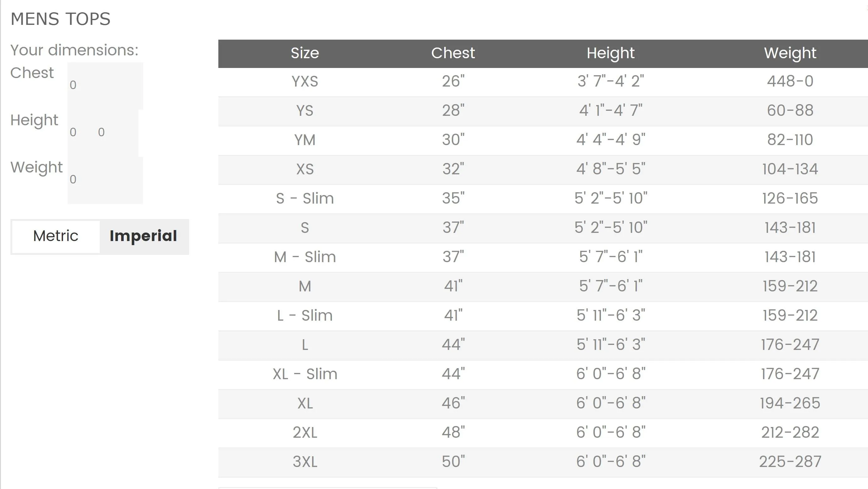
Task: Click the 2XL weight value 212-282
Action: pos(790,433)
